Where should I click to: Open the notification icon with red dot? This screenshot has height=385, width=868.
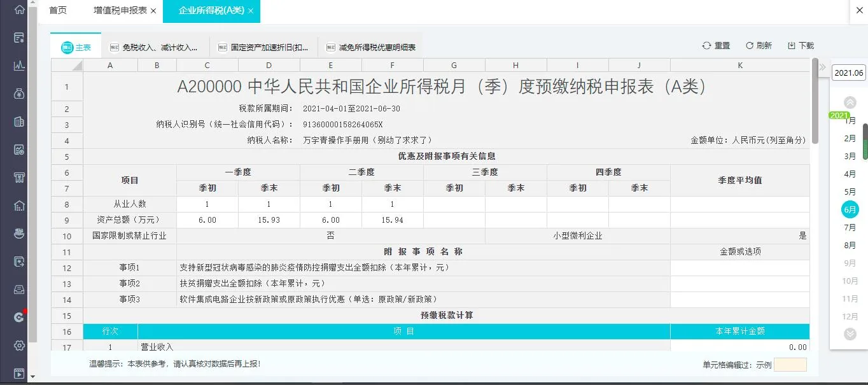pyautogui.click(x=19, y=317)
